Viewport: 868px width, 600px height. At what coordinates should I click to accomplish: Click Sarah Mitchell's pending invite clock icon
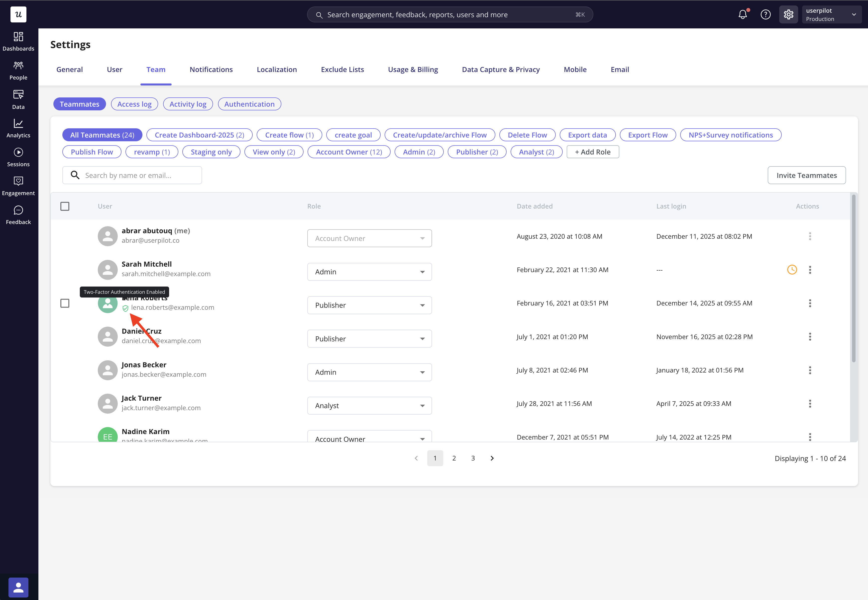tap(792, 270)
